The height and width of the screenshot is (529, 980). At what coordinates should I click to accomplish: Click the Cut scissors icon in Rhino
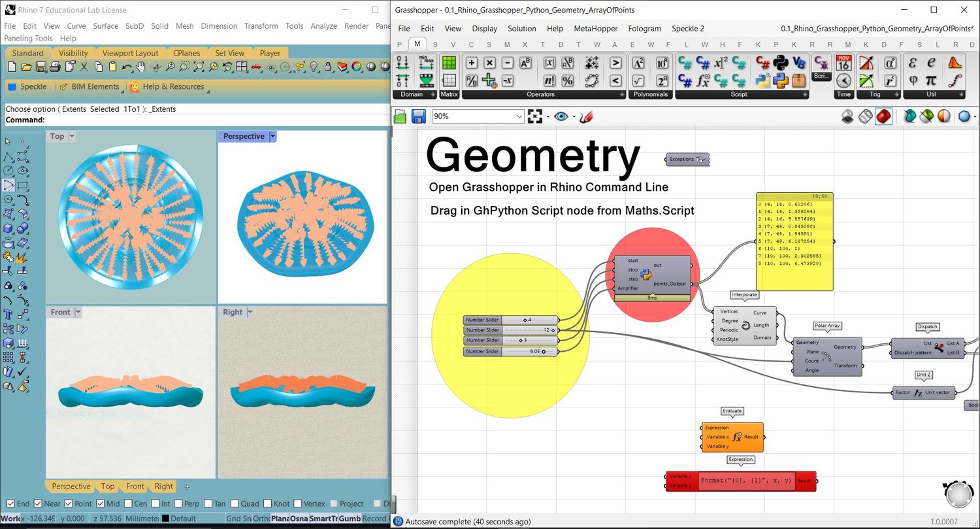[x=84, y=67]
